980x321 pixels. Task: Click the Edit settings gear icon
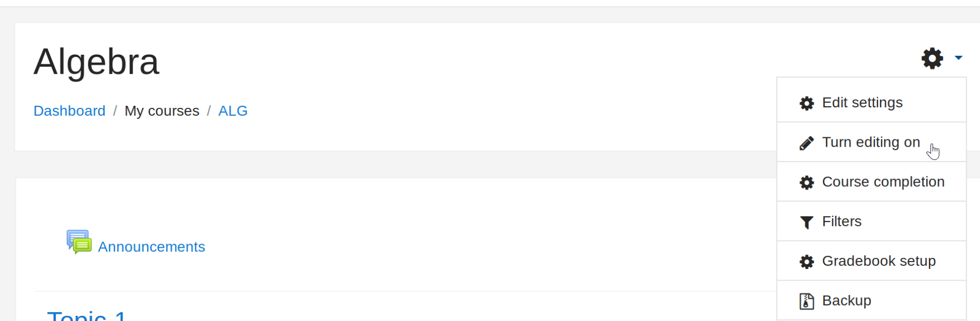point(806,103)
